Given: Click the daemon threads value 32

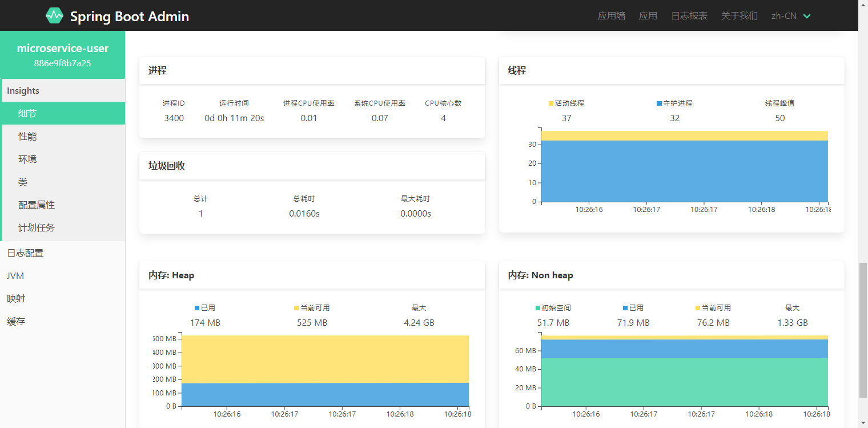Looking at the screenshot, I should coord(675,118).
